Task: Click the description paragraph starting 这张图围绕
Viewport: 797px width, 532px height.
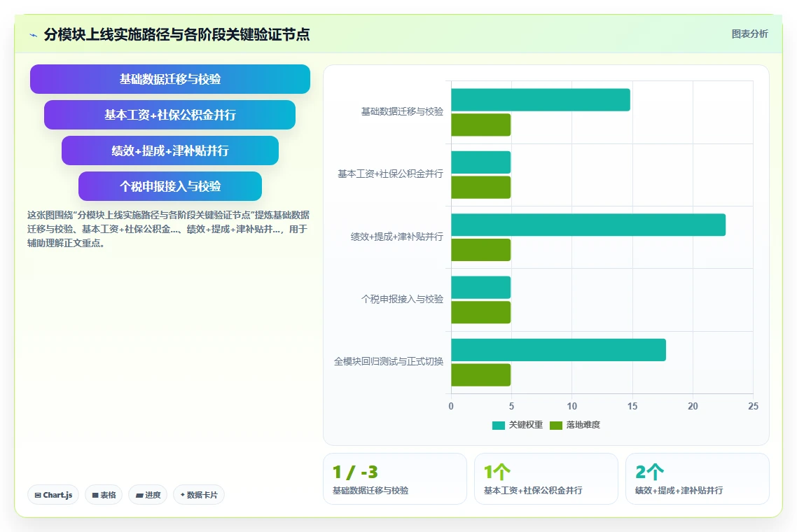Action: click(168, 229)
